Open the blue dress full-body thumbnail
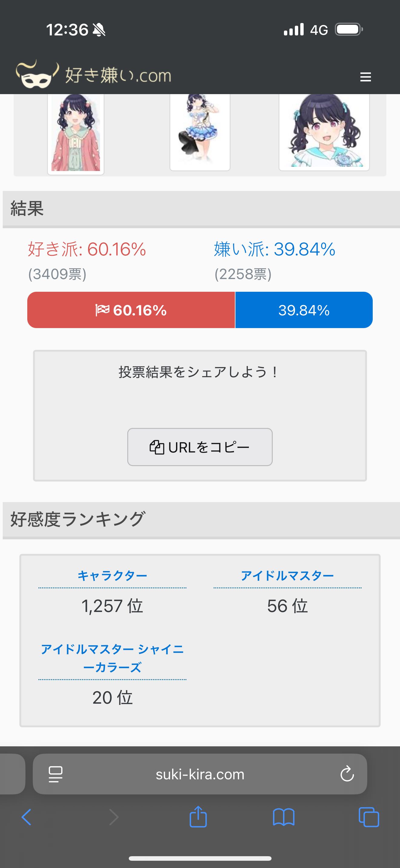The height and width of the screenshot is (868, 400). [x=200, y=132]
